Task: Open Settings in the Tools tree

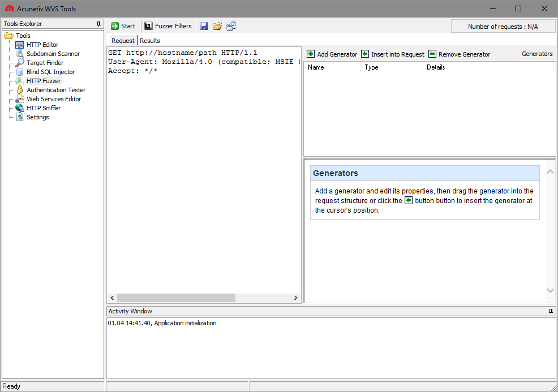Action: click(38, 117)
